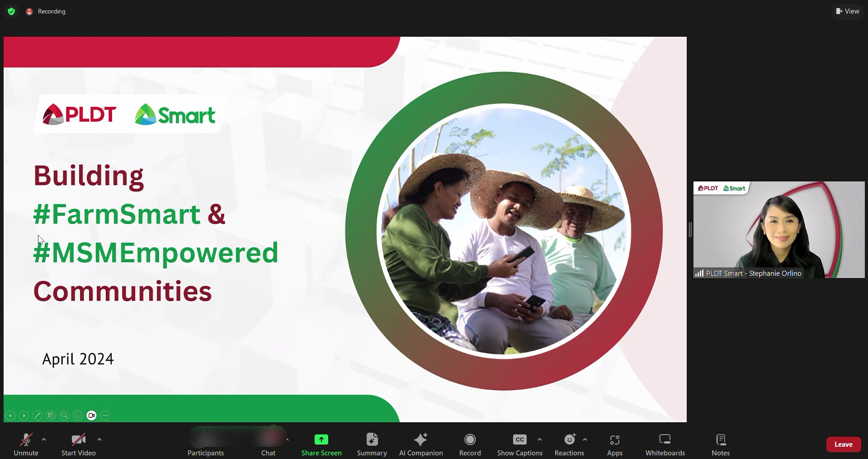The height and width of the screenshot is (459, 868).
Task: Select Stephanie Orlino's video thumbnail
Action: [x=779, y=229]
